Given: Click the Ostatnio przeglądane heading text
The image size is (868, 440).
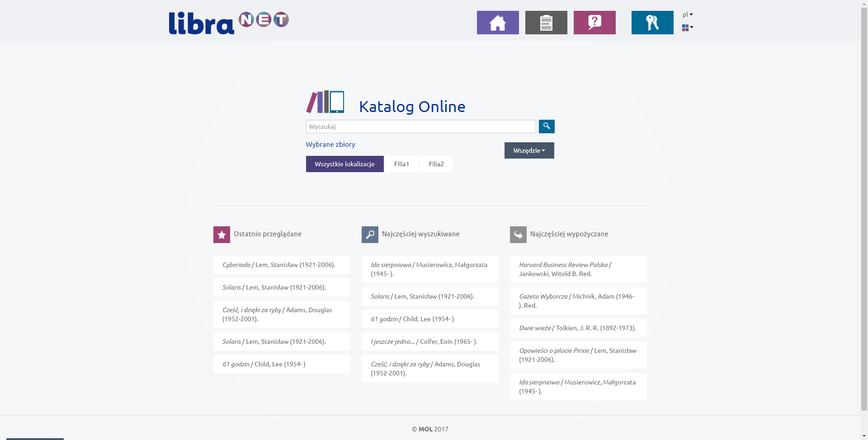Looking at the screenshot, I should coord(268,234).
